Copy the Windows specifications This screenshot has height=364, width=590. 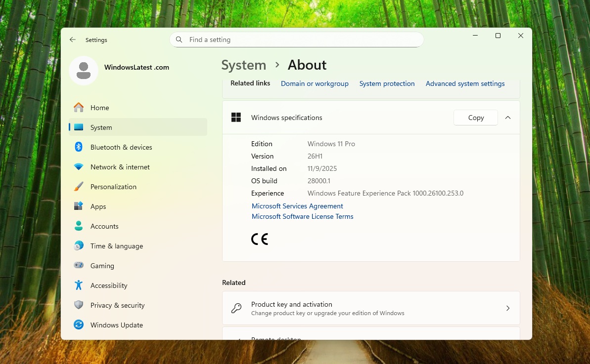click(475, 118)
